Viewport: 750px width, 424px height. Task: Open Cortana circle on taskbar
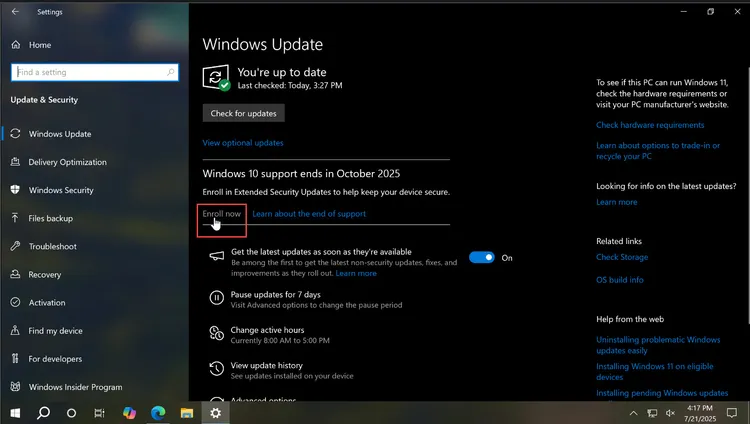click(71, 413)
